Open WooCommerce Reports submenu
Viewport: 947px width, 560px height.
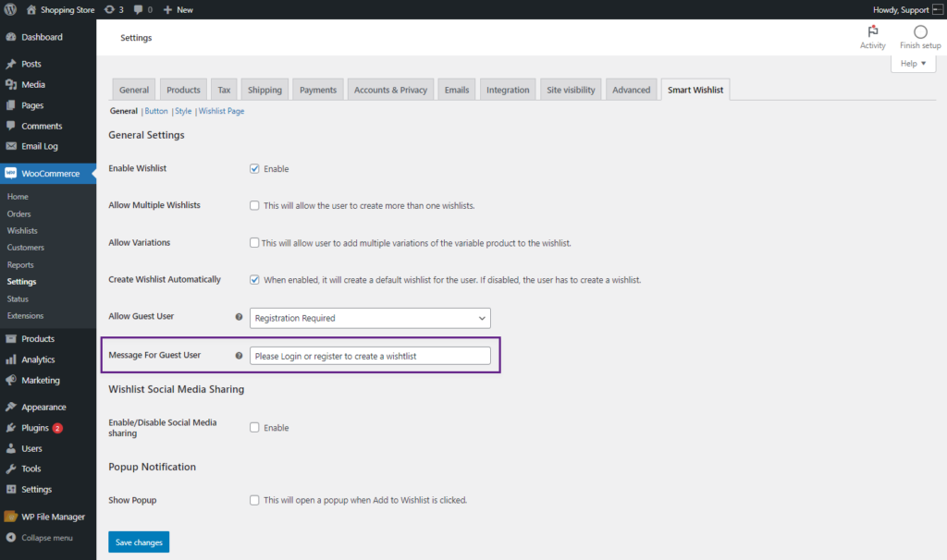[x=20, y=265]
